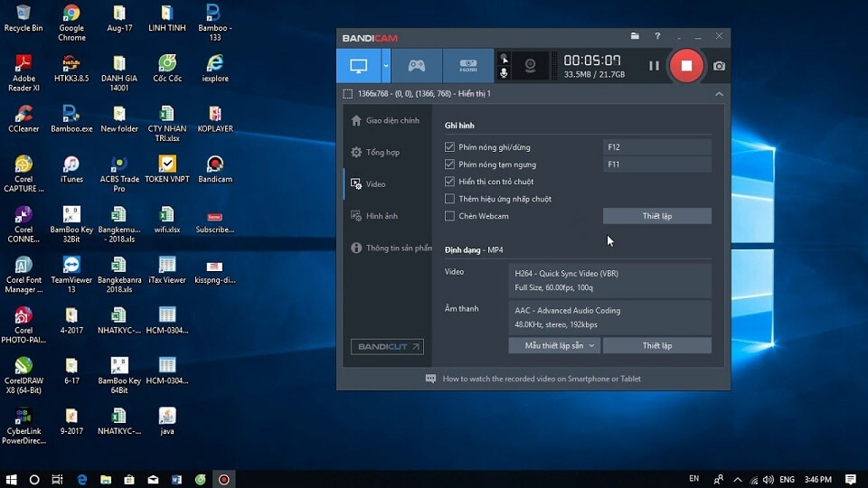Image resolution: width=868 pixels, height=488 pixels.
Task: Click the F12 hotkey field
Action: point(657,147)
